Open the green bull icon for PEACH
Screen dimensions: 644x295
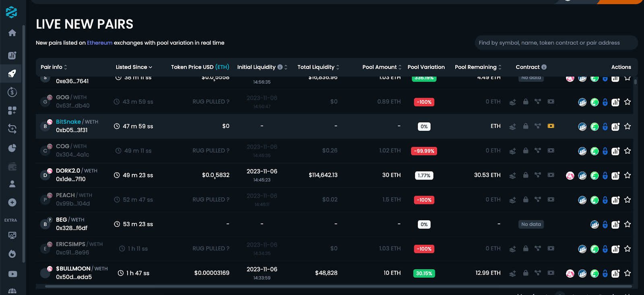pyautogui.click(x=594, y=200)
